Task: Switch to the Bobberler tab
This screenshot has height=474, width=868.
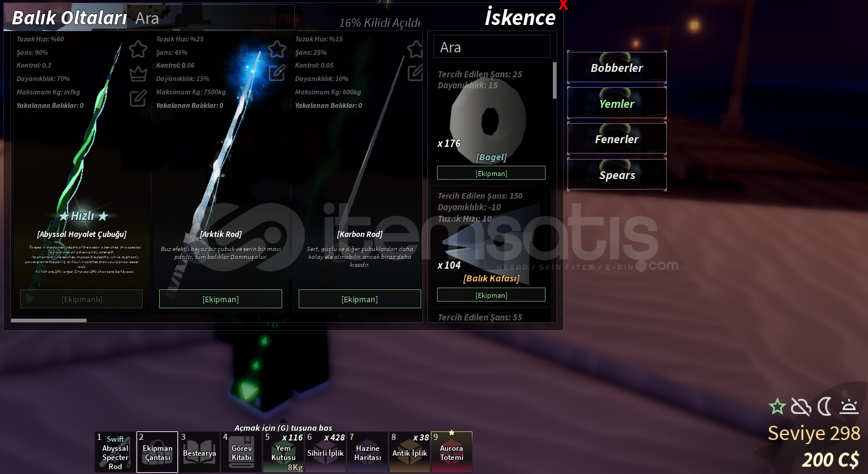Action: [616, 68]
